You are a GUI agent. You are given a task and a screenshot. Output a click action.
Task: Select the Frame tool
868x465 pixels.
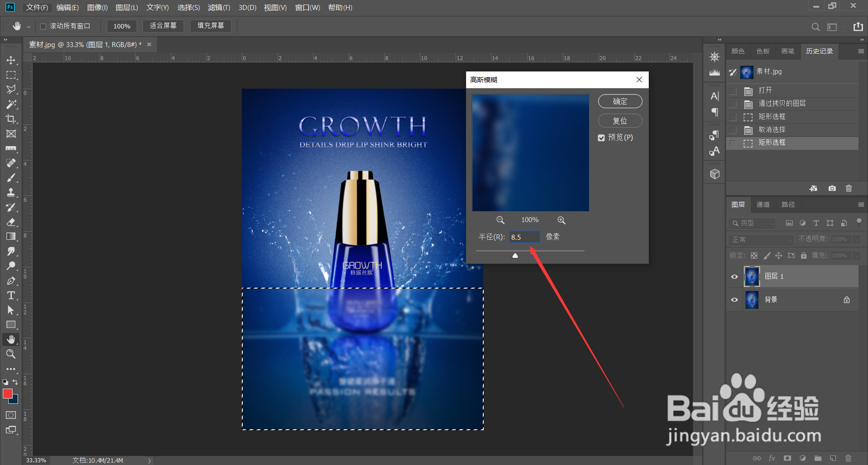(11, 134)
